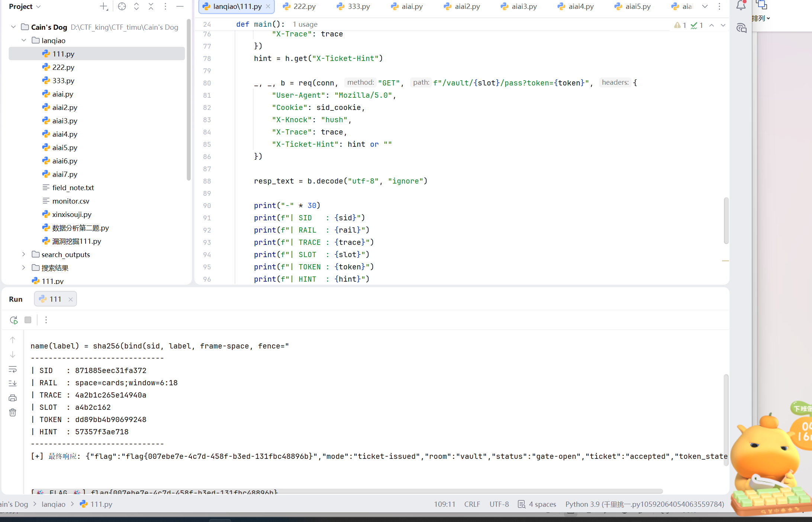Click the window arrange icon above 排列
The height and width of the screenshot is (522, 812).
(x=761, y=5)
